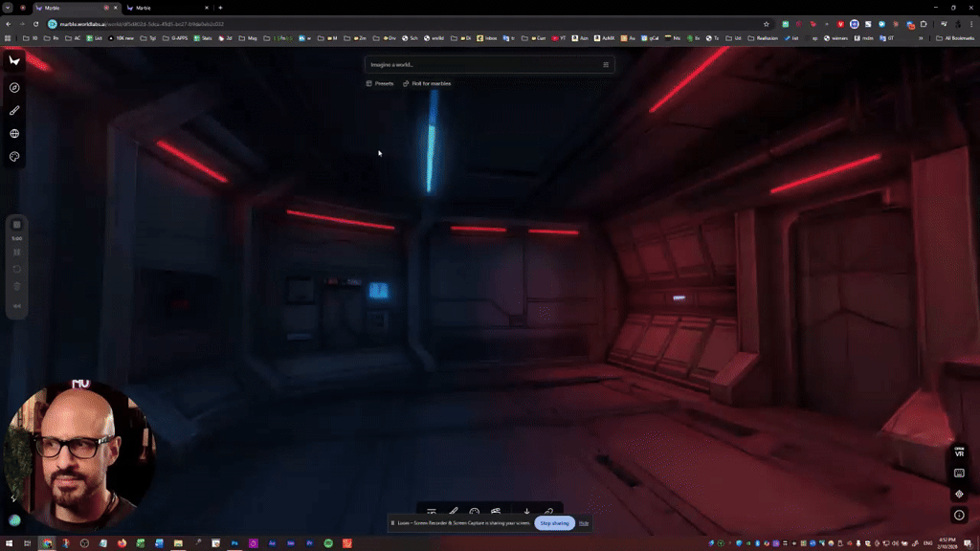Screen dimensions: 980x551
Task: Toggle the info overlay at bottom right
Action: 959,515
